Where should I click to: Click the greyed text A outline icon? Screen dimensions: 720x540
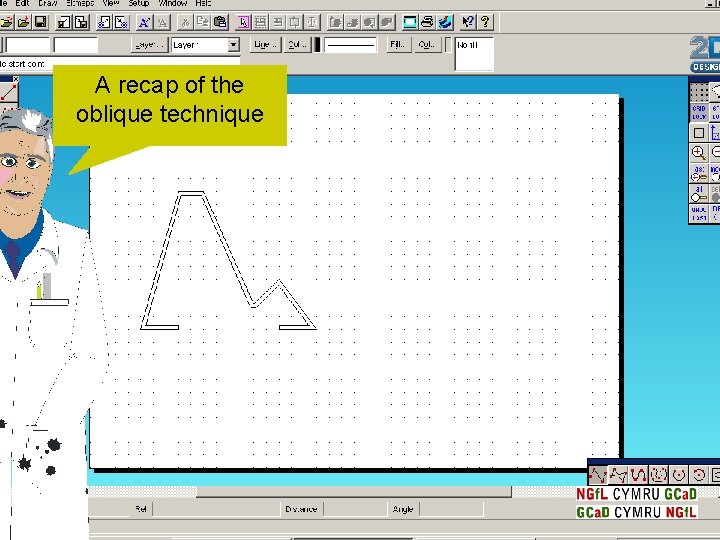pyautogui.click(x=162, y=22)
